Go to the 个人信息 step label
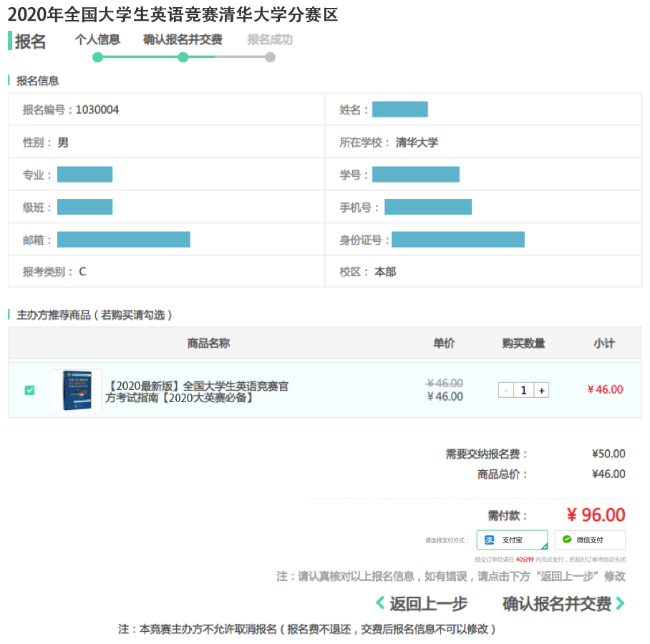The height and width of the screenshot is (644, 650). [x=97, y=40]
